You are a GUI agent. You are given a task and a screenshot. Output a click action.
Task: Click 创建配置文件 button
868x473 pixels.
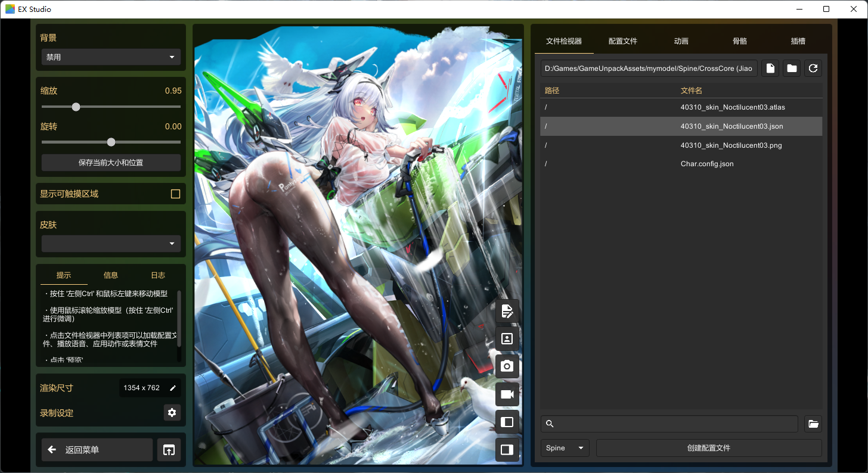[x=709, y=448]
